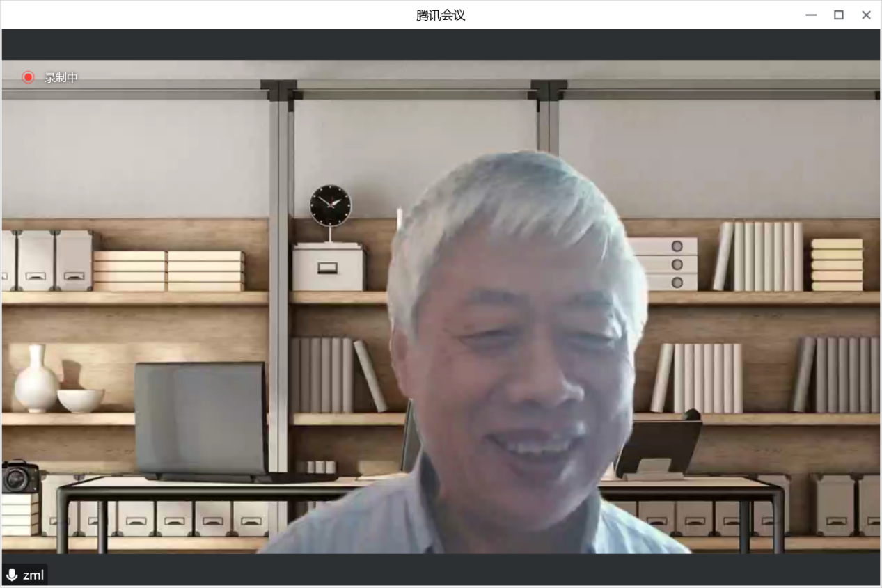
Task: Click the black clock in the virtual background
Action: tap(331, 205)
